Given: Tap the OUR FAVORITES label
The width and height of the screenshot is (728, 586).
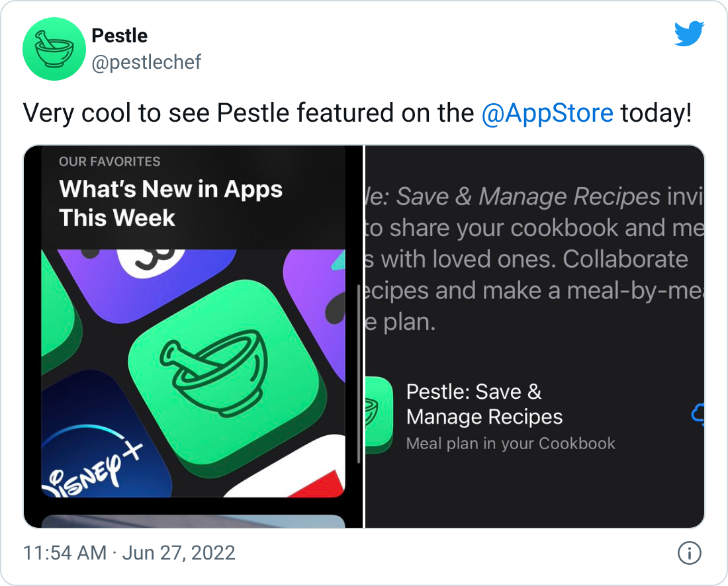Looking at the screenshot, I should [110, 161].
